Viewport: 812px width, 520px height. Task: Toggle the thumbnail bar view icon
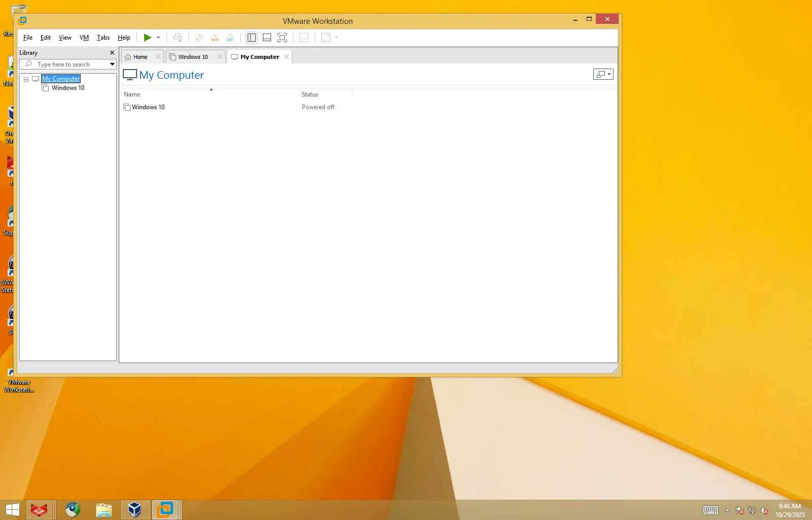pos(267,38)
